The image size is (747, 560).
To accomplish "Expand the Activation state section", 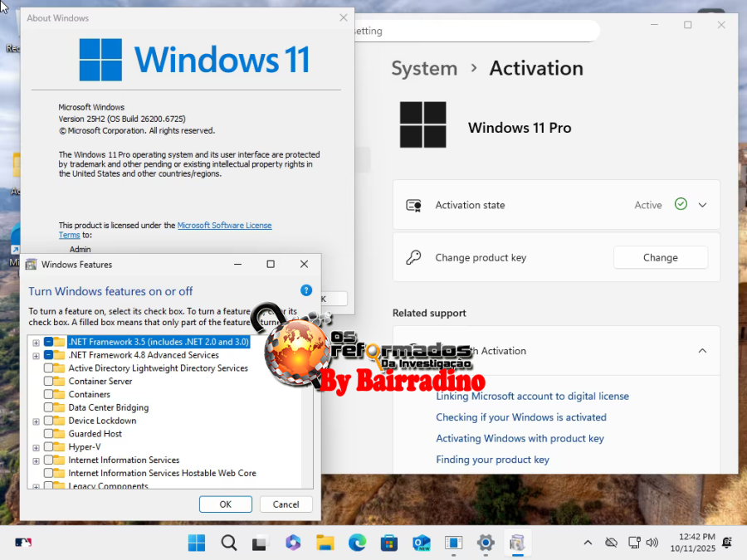I will (x=702, y=205).
